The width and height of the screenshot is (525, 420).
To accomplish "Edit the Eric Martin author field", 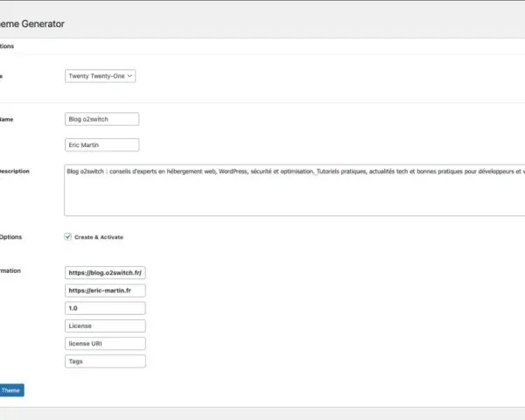I will (x=101, y=145).
